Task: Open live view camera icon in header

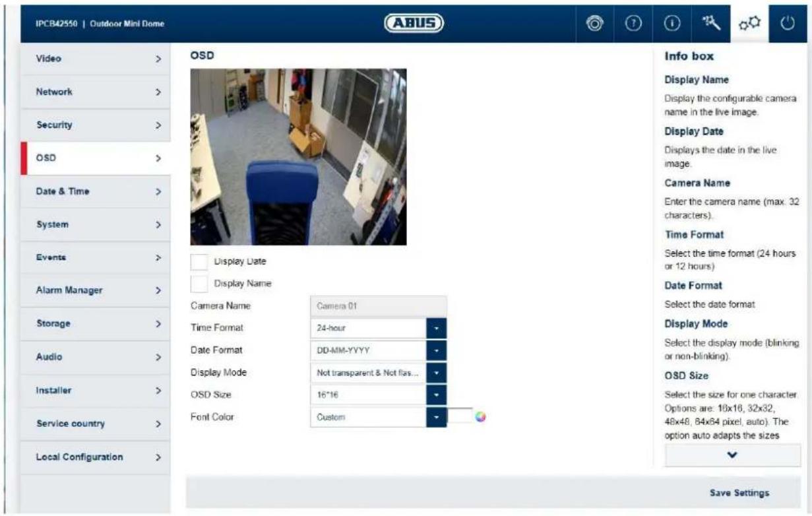Action: pyautogui.click(x=595, y=24)
